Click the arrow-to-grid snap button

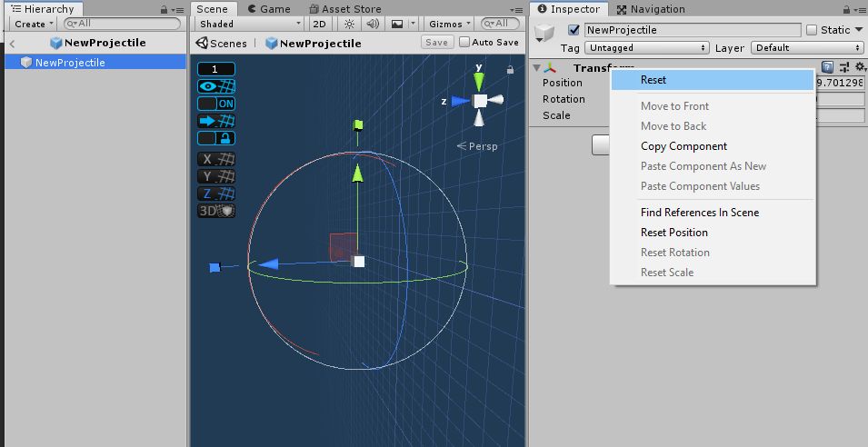[x=216, y=121]
